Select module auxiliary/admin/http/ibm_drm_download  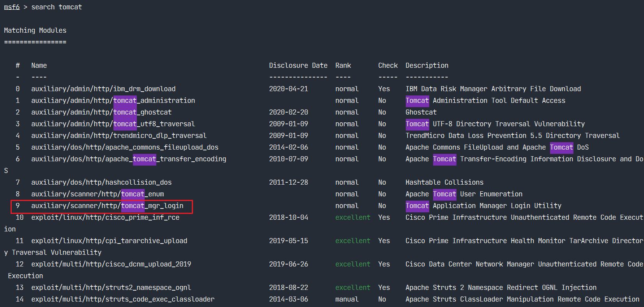tap(103, 89)
